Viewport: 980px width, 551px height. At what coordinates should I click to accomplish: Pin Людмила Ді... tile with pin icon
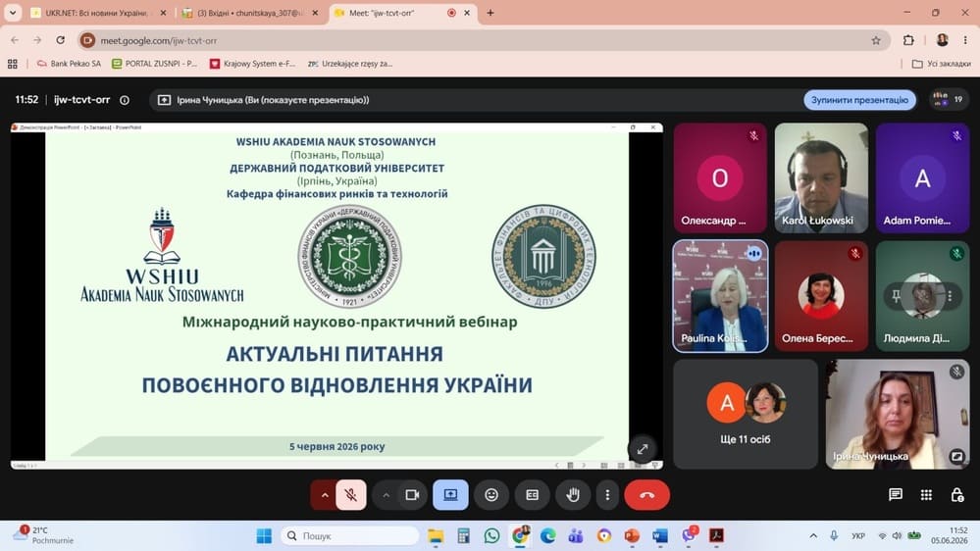[x=896, y=296]
